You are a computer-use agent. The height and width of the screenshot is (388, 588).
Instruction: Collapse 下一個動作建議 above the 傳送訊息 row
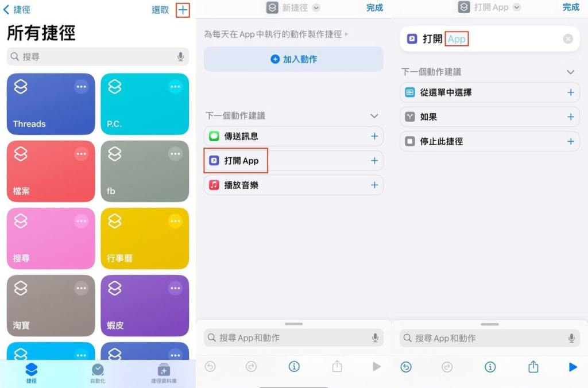(374, 116)
